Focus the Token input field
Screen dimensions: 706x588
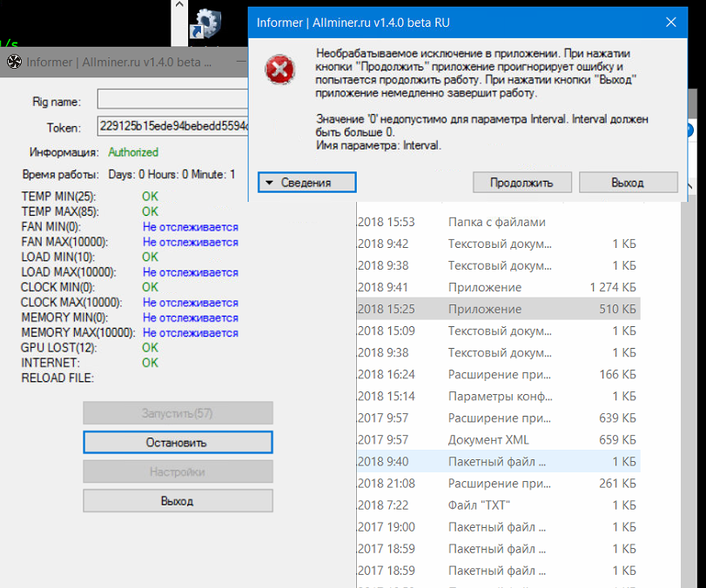[173, 126]
